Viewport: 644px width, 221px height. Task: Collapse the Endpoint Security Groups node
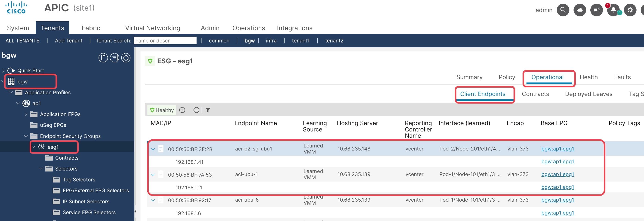click(x=26, y=136)
